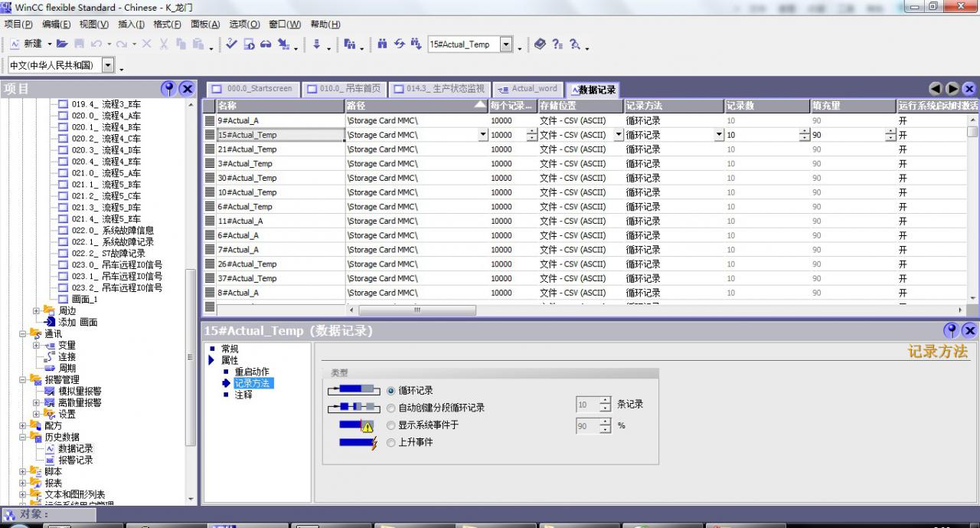Select the 上升事件 radio button
The width and height of the screenshot is (980, 528).
[391, 442]
